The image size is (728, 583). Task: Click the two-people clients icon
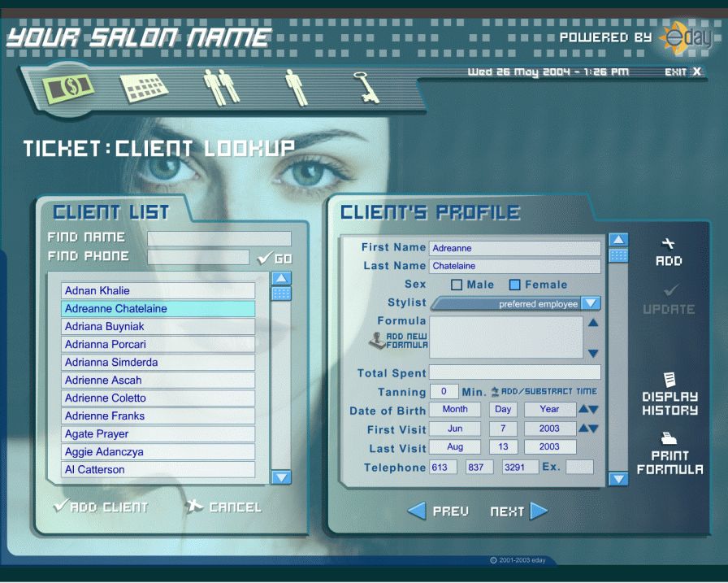[x=222, y=87]
